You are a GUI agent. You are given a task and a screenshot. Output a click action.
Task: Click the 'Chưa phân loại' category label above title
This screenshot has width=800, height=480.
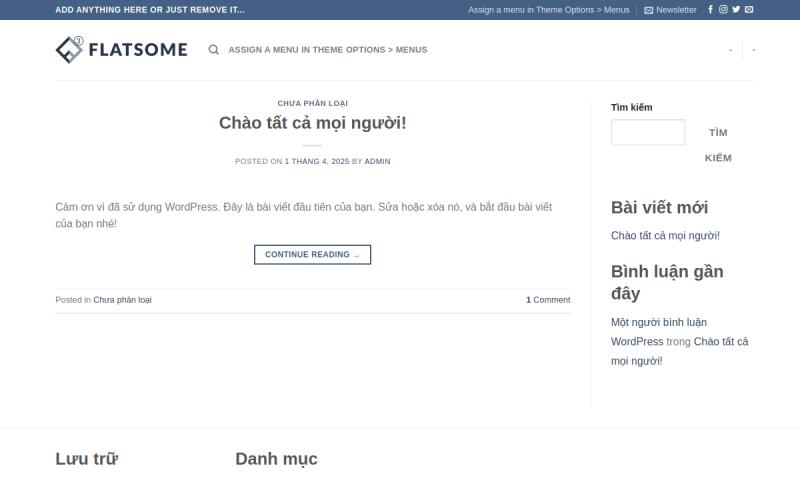(x=312, y=103)
